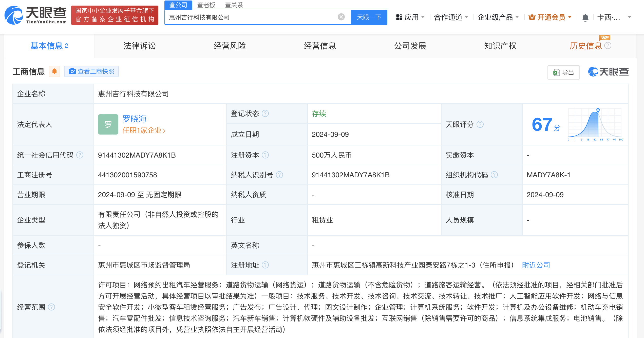Select the 基本信息 tab
Image resolution: width=644 pixels, height=338 pixels.
49,46
